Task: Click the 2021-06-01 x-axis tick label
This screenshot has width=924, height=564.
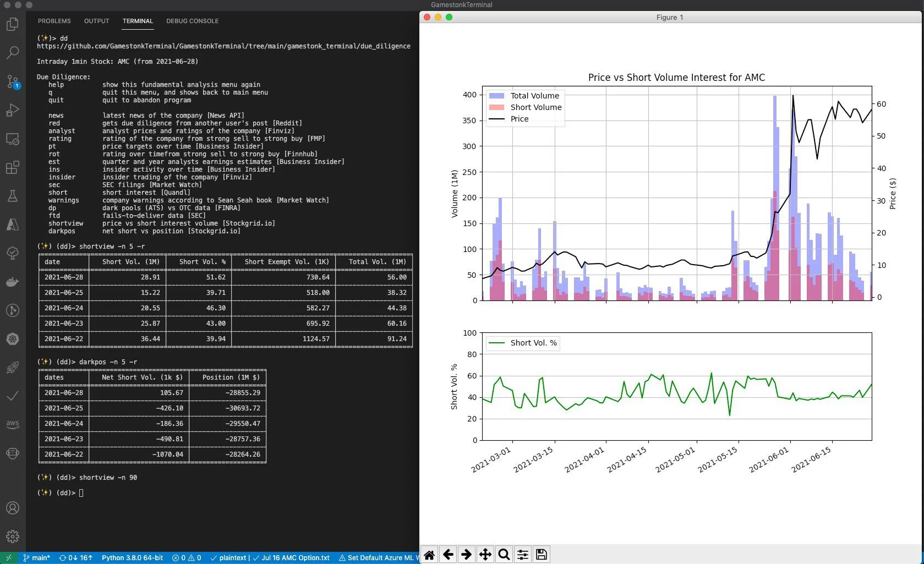Action: coord(769,460)
